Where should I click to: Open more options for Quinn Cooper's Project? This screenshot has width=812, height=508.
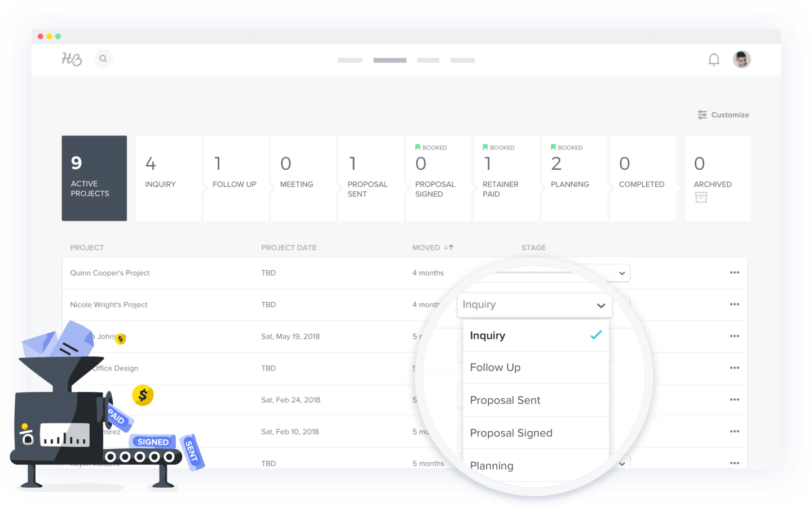[734, 272]
